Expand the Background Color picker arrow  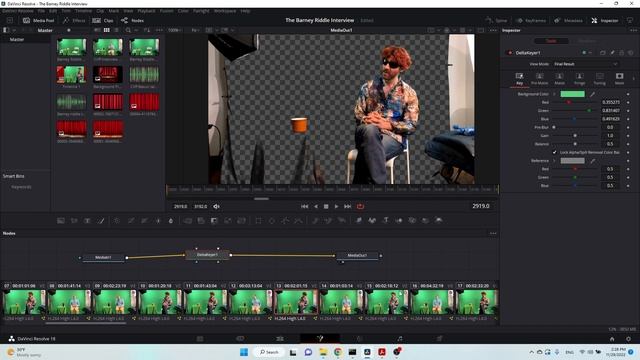pos(554,94)
